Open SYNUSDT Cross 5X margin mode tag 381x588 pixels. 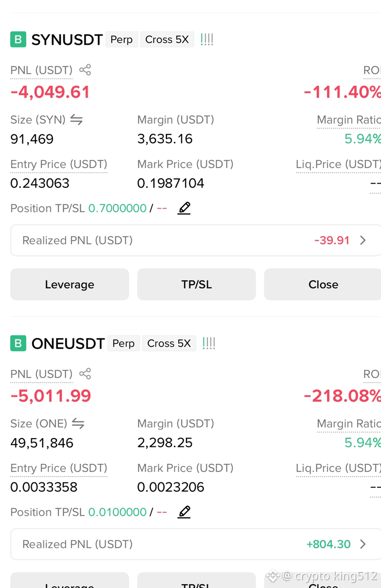click(167, 39)
